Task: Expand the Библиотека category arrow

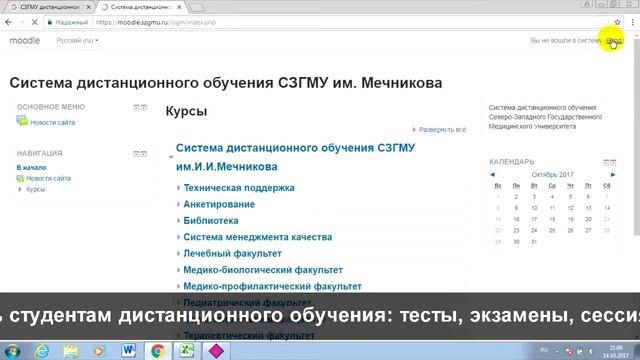Action: [178, 221]
